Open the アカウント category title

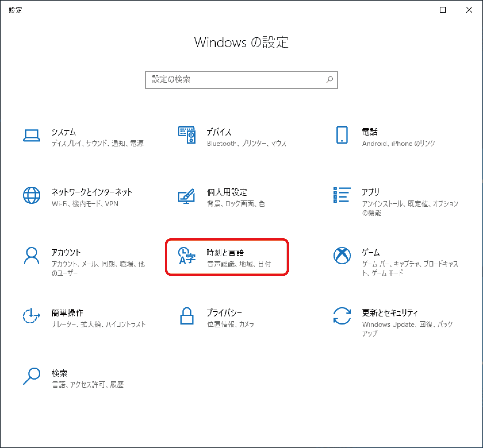66,253
